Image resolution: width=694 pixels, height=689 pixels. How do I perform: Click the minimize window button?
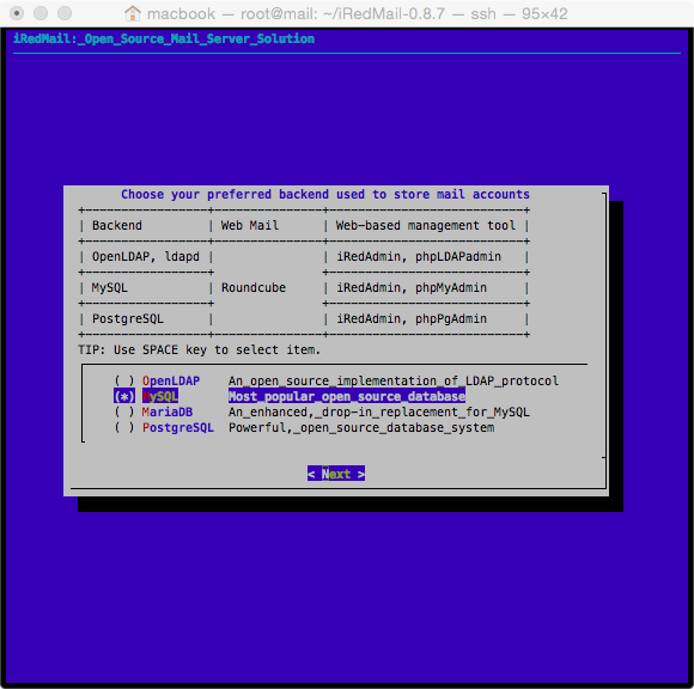pos(41,13)
